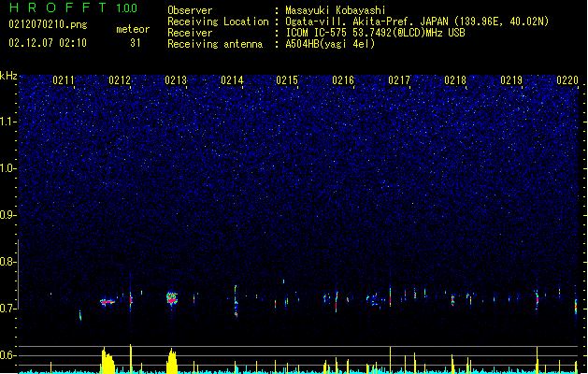The width and height of the screenshot is (588, 374).
Task: Click the 0.9 kHz frequency axis label
Action: pos(7,215)
